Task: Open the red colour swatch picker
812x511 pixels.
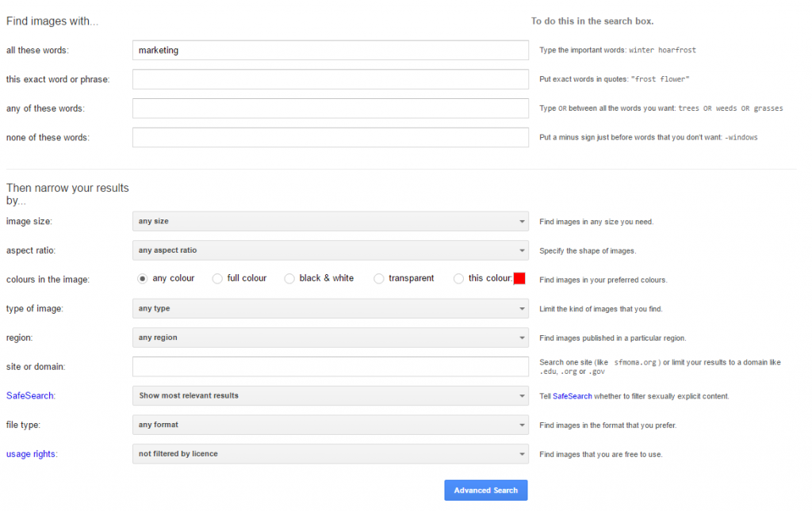Action: coord(519,278)
